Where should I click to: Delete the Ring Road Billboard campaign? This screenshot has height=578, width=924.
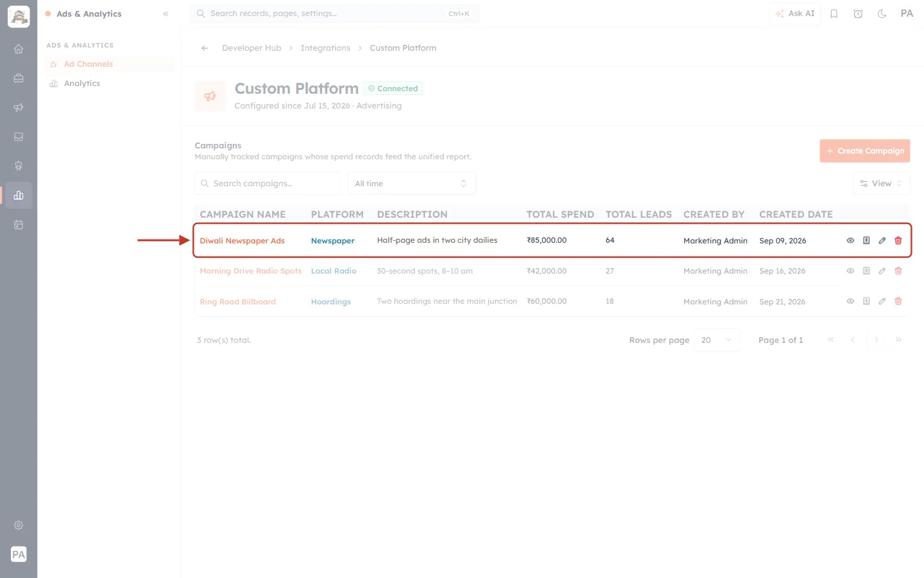point(898,301)
